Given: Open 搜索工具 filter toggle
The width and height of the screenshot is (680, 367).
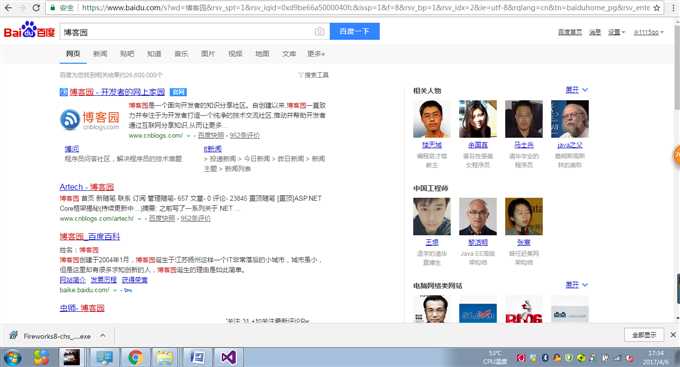Looking at the screenshot, I should coord(313,75).
